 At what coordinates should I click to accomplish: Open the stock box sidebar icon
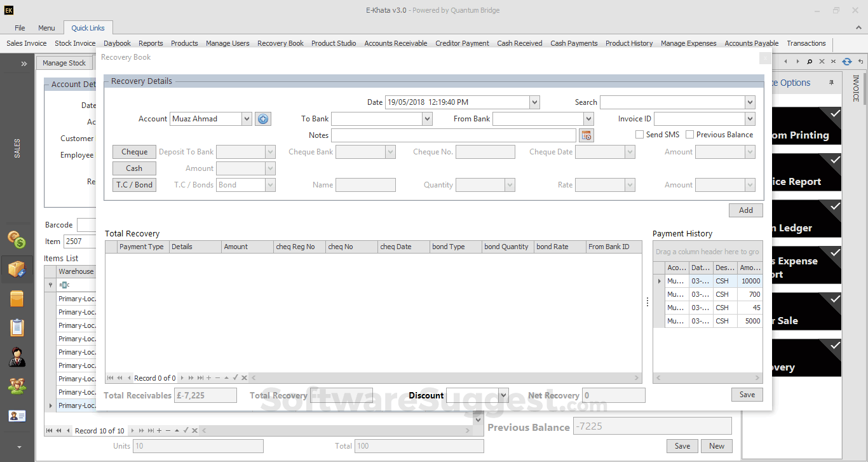[17, 269]
